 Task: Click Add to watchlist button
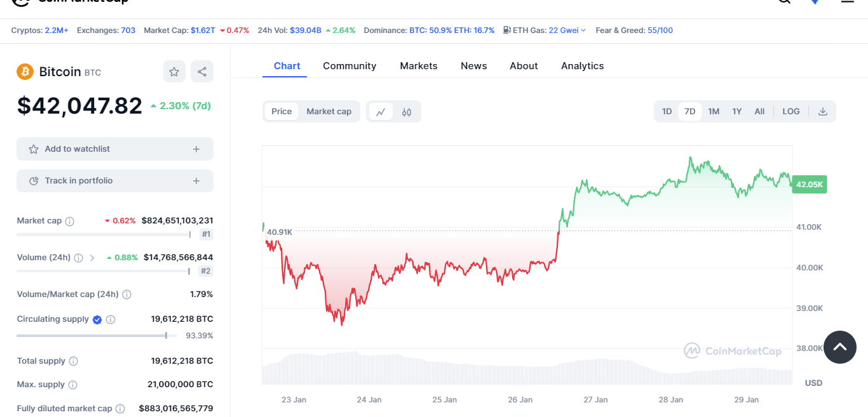(115, 149)
